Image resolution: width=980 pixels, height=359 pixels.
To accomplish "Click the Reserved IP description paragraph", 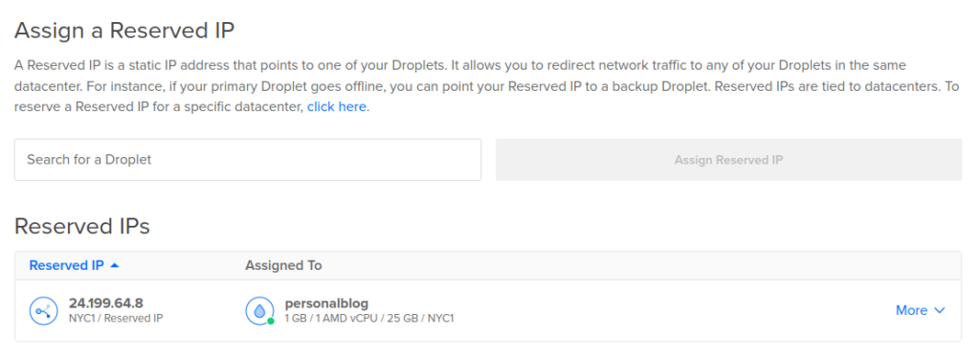I will point(486,86).
